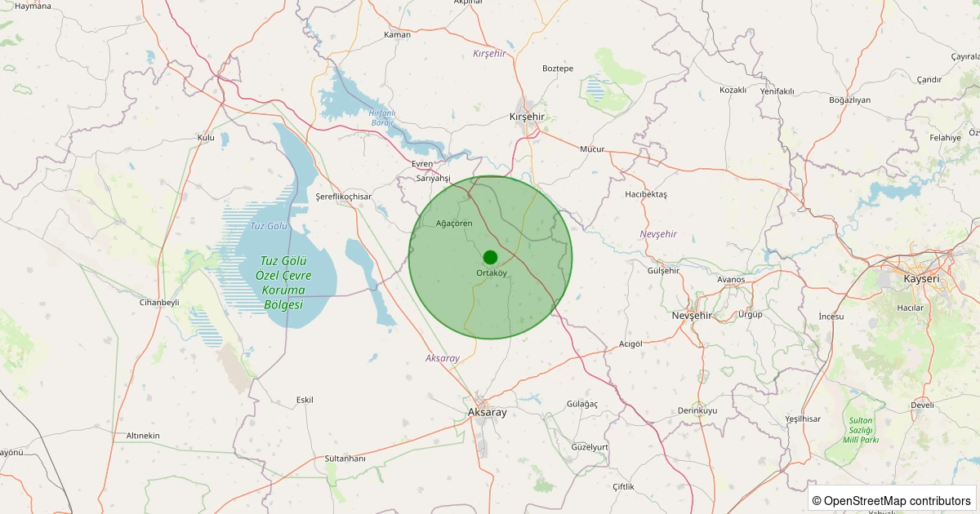
Task: Click the green marker dot at Ortaköy
Action: pos(490,257)
